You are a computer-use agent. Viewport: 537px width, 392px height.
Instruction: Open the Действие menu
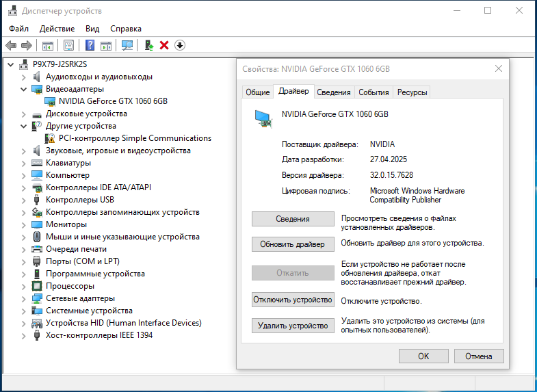point(57,29)
